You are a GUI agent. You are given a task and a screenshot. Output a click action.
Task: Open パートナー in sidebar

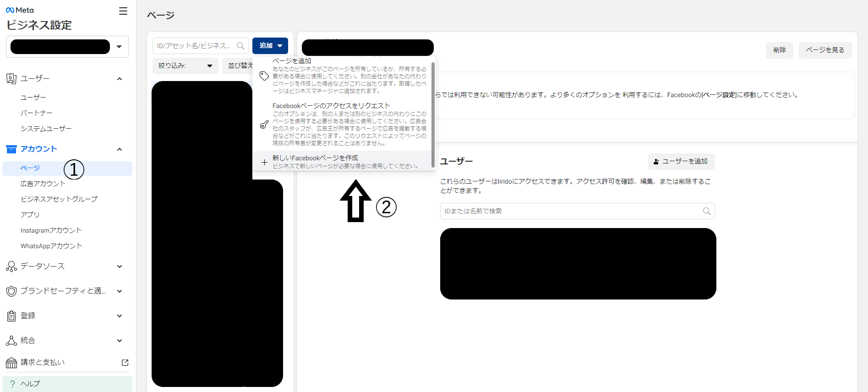[36, 113]
